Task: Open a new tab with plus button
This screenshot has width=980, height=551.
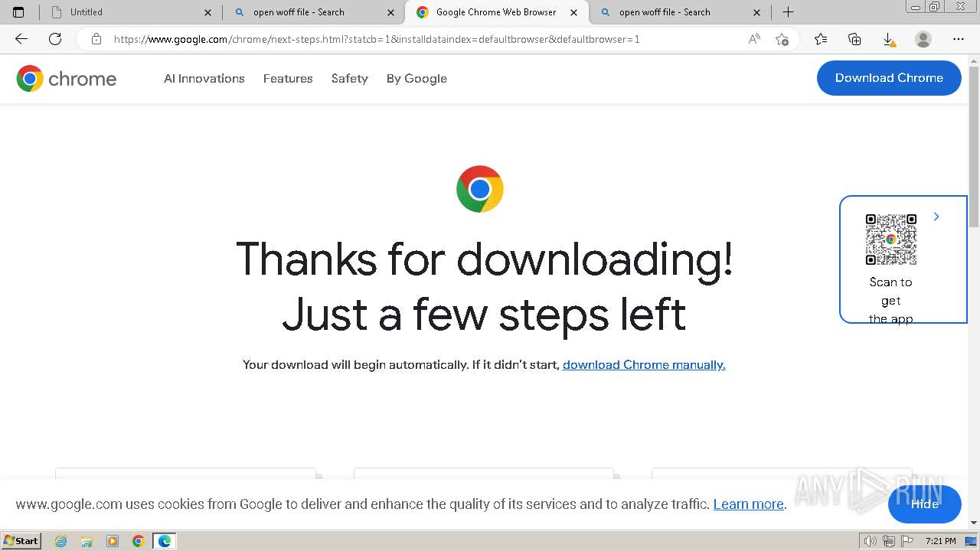Action: 788,12
